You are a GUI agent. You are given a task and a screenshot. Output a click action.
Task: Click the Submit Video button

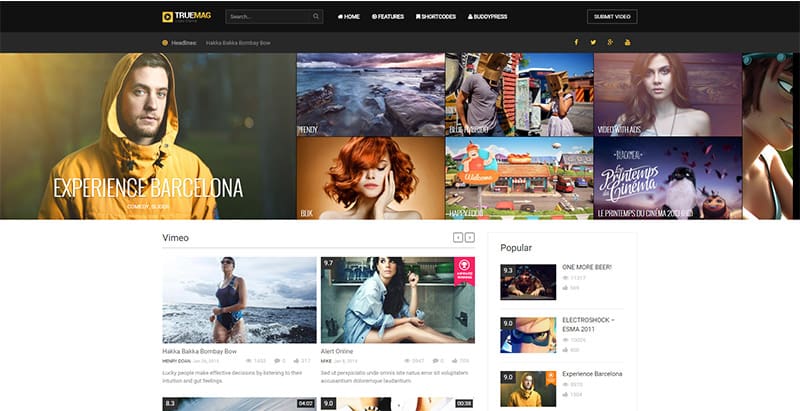click(x=612, y=17)
